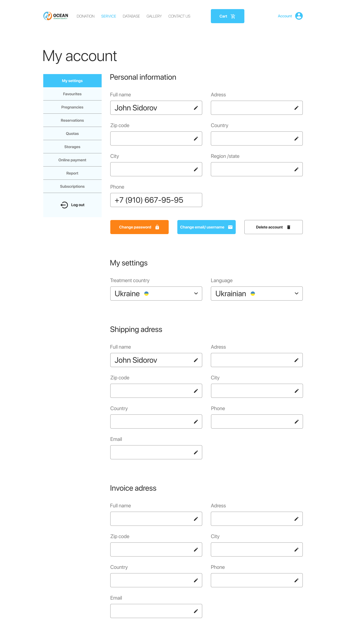Screen dimensions: 346x644
Task: Open the Cart button
Action: [x=227, y=16]
